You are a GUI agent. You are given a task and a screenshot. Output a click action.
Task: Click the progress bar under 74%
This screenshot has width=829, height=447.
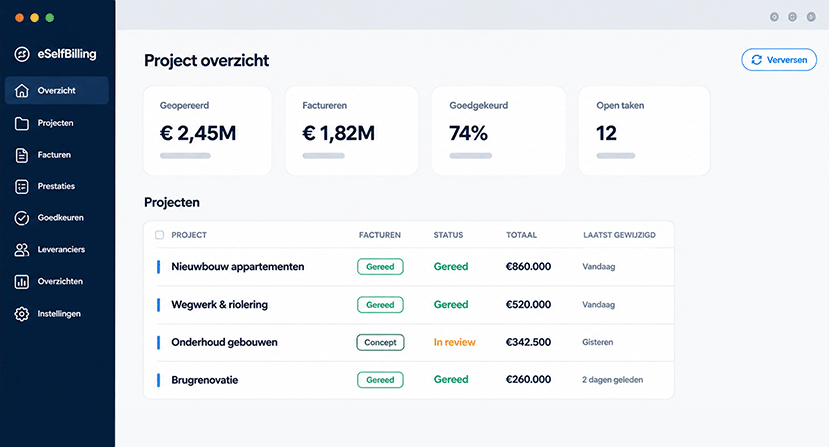click(x=471, y=156)
